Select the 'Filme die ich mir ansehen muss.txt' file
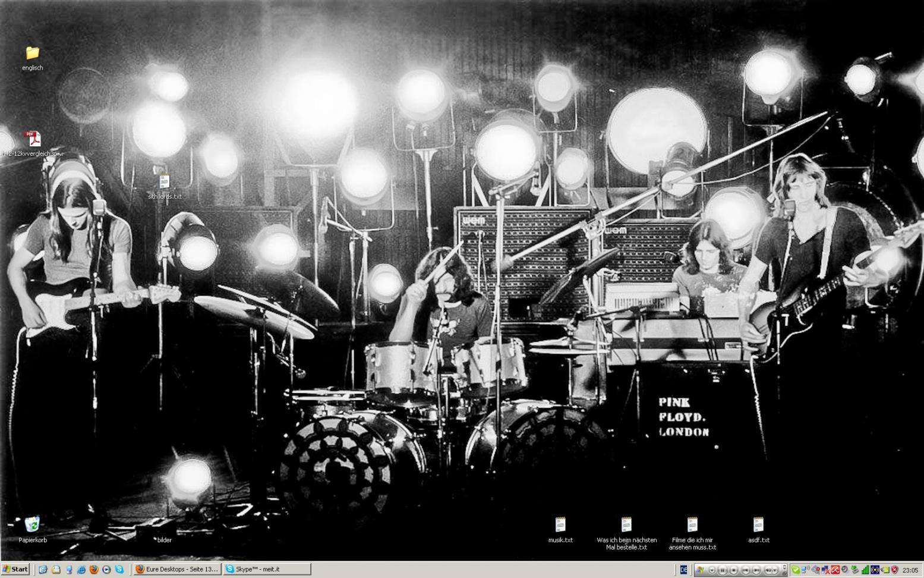Viewport: 924px width, 578px height. (692, 524)
